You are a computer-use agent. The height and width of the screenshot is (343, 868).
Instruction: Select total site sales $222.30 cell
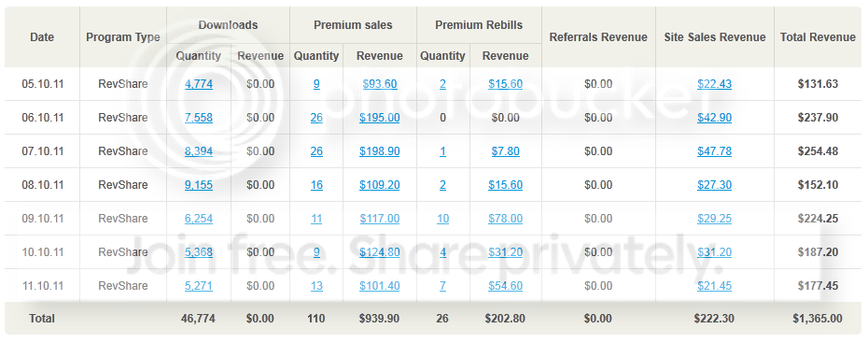714,319
